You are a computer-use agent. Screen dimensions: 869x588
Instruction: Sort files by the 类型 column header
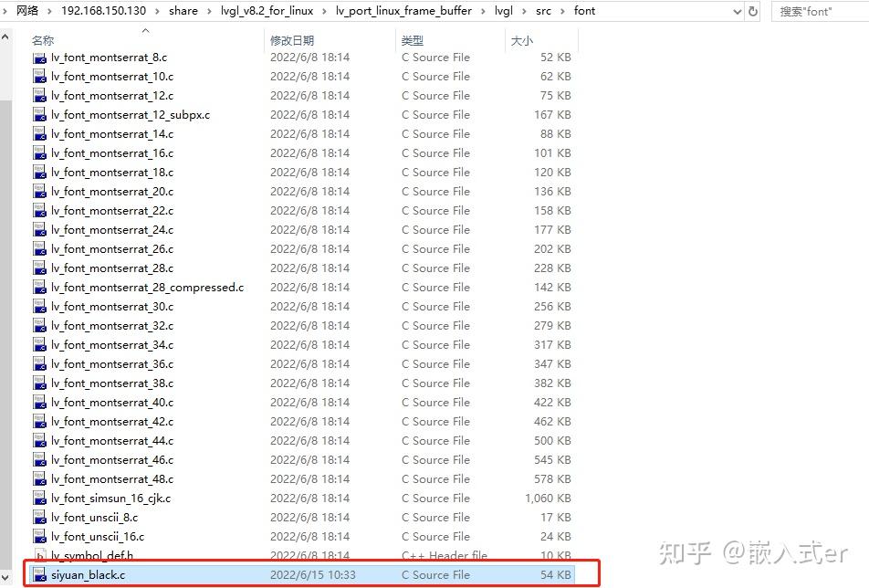coord(411,40)
